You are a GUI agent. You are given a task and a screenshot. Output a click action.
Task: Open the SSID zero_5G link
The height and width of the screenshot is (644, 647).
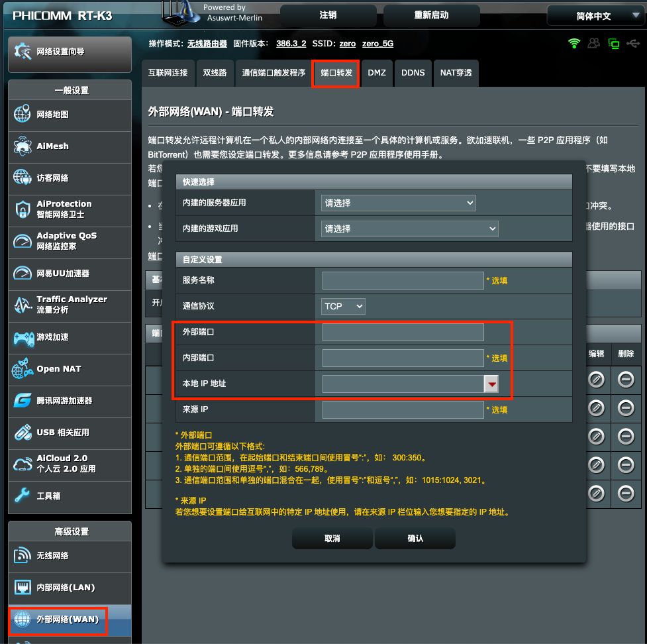377,44
